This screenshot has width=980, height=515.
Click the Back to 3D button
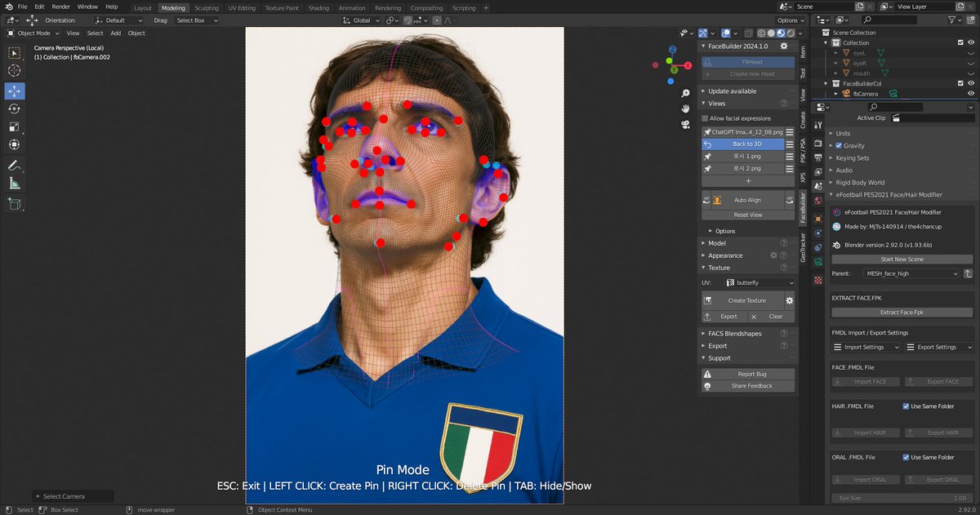pos(743,144)
